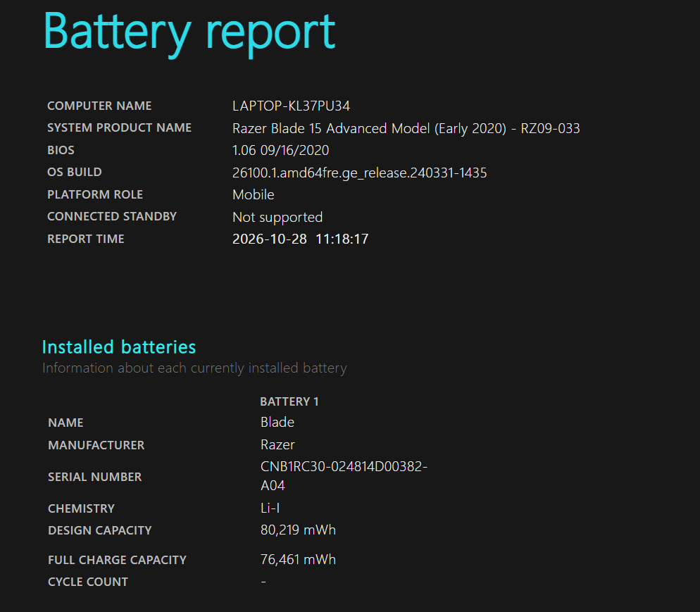700x612 pixels.
Task: Select the SYSTEM PRODUCT NAME label
Action: [119, 127]
